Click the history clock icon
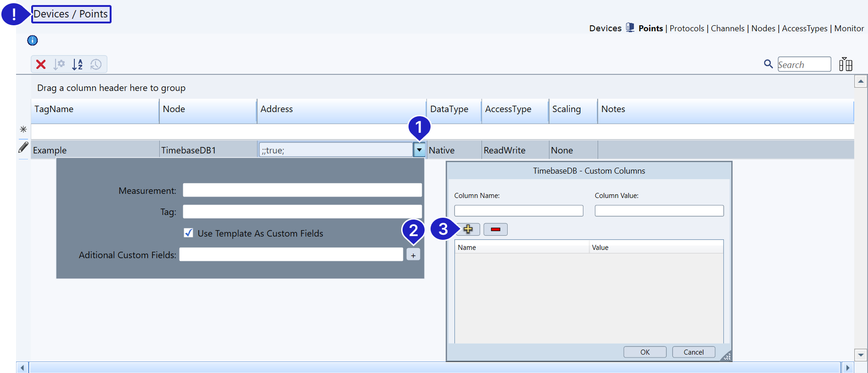868x373 pixels. coord(96,64)
